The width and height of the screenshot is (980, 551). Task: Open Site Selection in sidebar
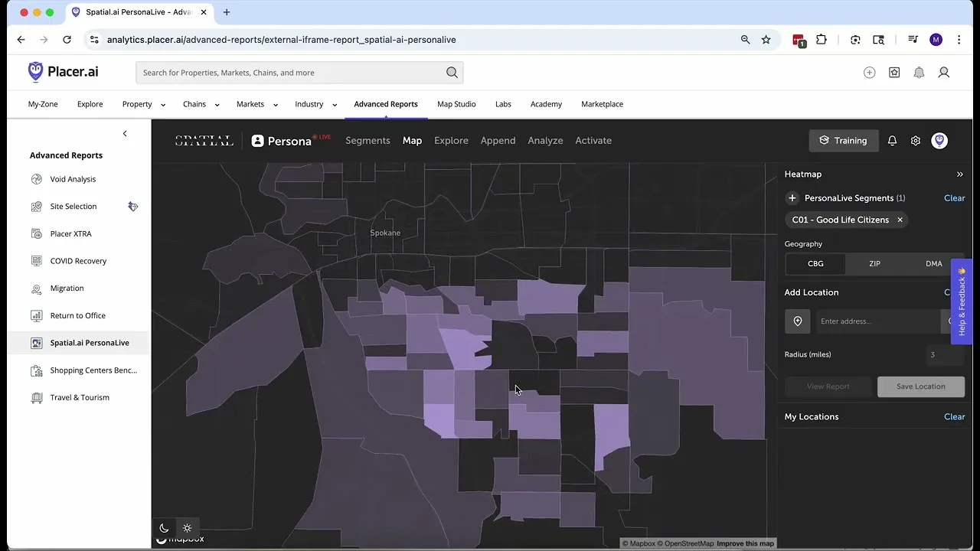(73, 207)
